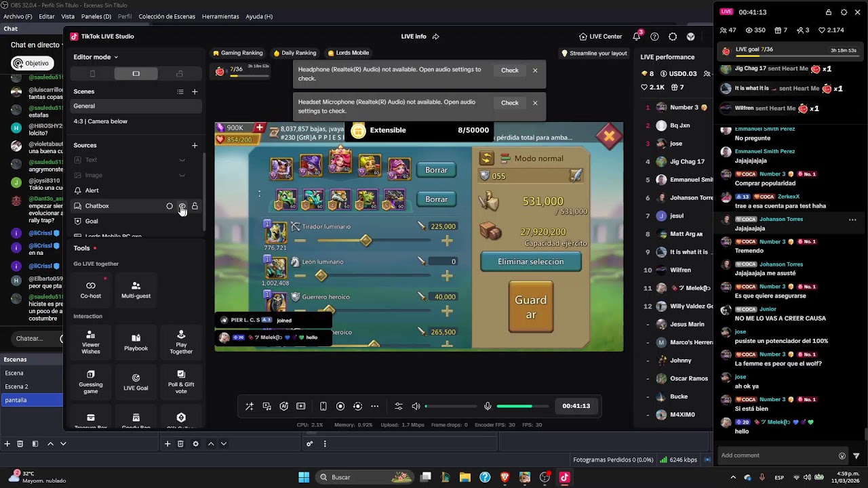
Task: Open the Lords Mobile tag
Action: coord(349,53)
